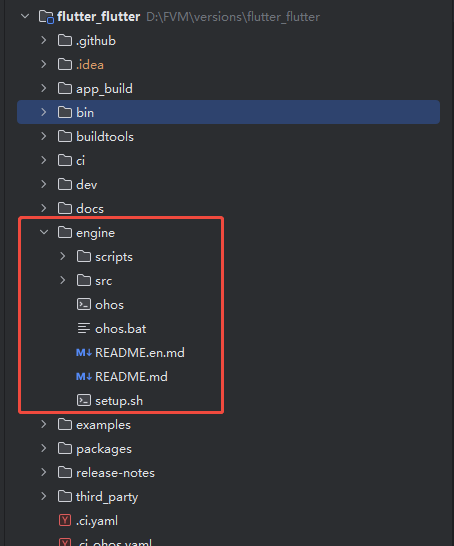
Task: Expand the bin folder chevron
Action: pyautogui.click(x=44, y=112)
